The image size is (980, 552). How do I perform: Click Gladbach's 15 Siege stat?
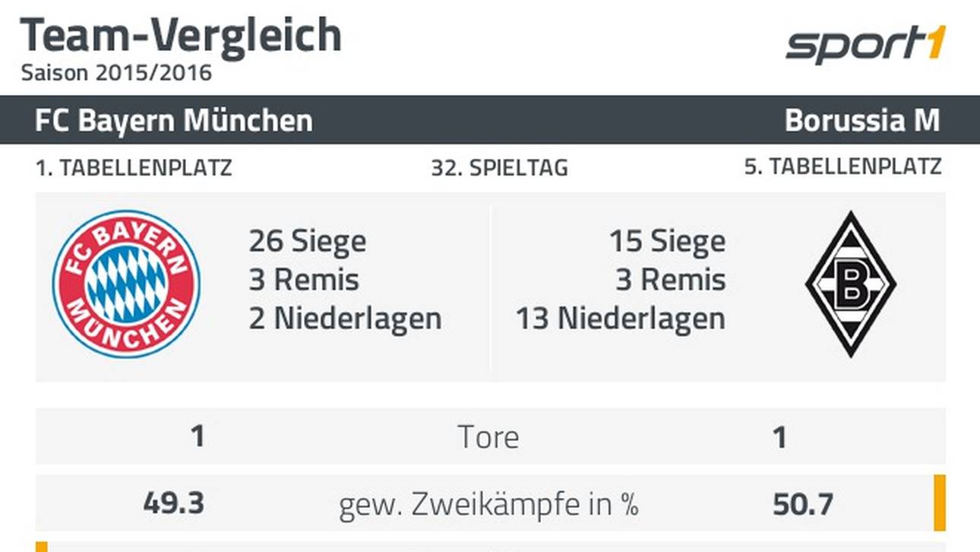[667, 242]
